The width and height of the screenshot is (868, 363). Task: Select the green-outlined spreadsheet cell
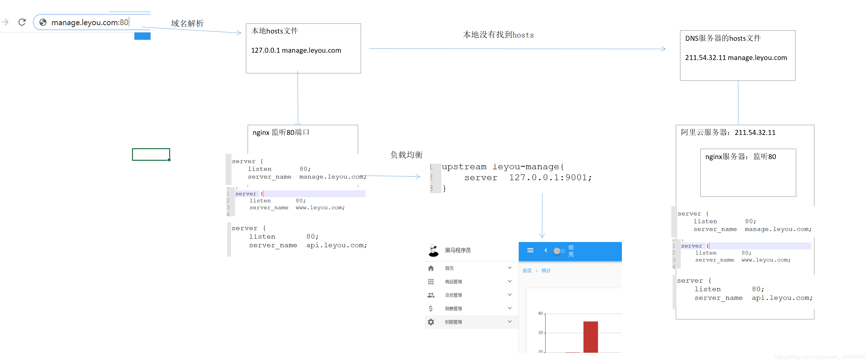(x=151, y=154)
